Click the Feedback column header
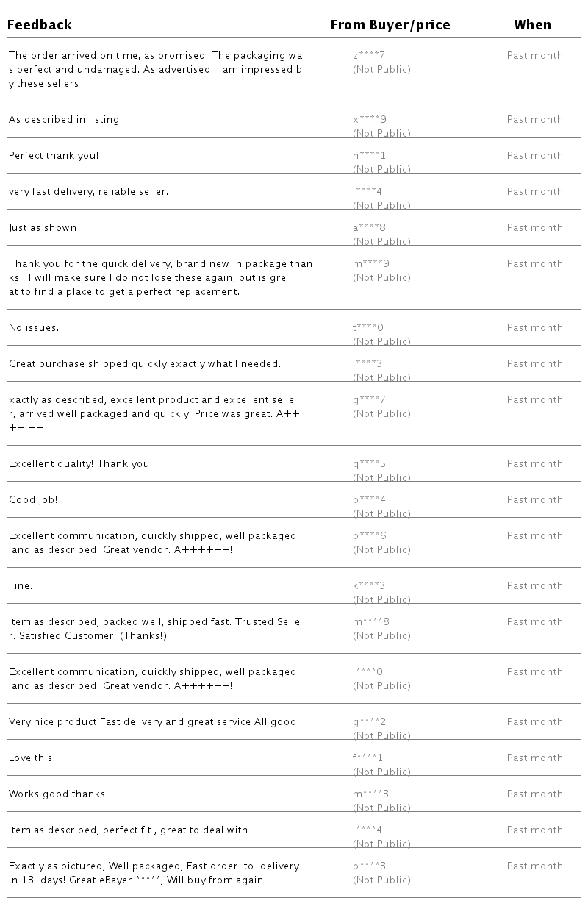The image size is (588, 898). pyautogui.click(x=40, y=25)
